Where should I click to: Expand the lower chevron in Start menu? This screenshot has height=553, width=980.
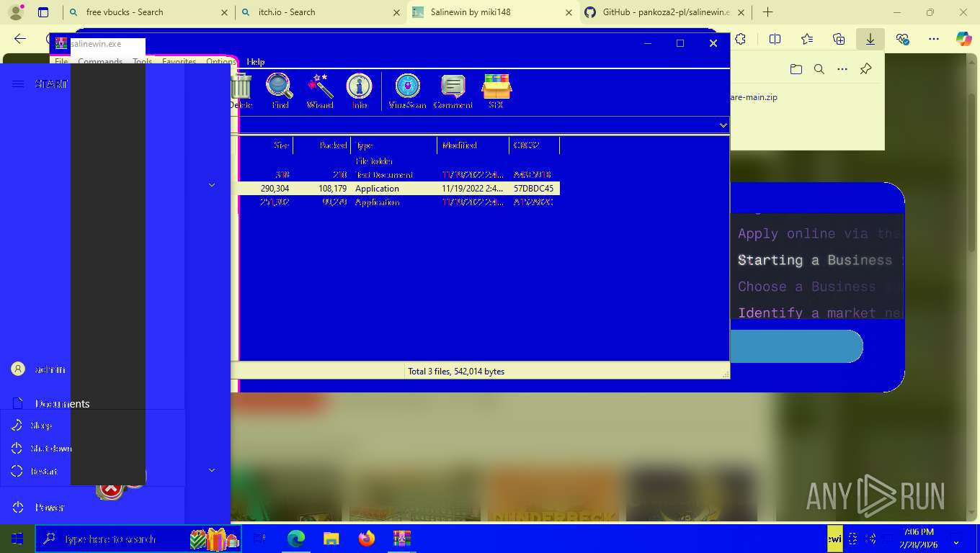coord(212,470)
